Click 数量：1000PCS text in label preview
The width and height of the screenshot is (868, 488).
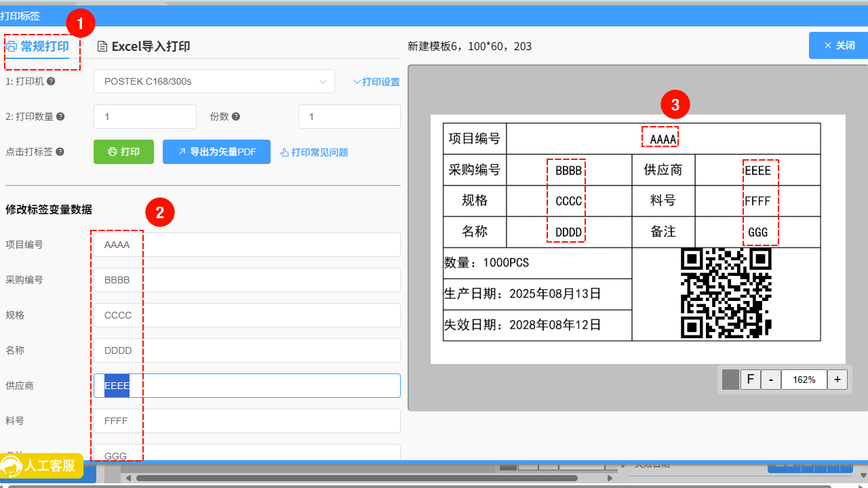click(x=487, y=263)
